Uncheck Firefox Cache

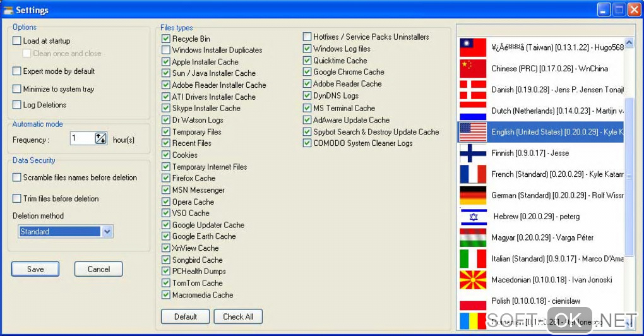tap(166, 178)
